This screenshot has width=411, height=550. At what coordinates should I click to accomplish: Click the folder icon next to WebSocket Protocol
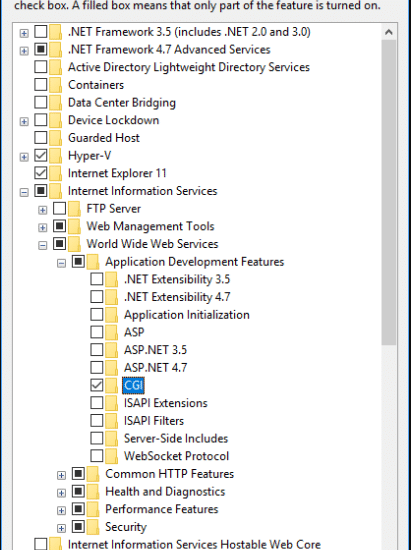(x=112, y=456)
